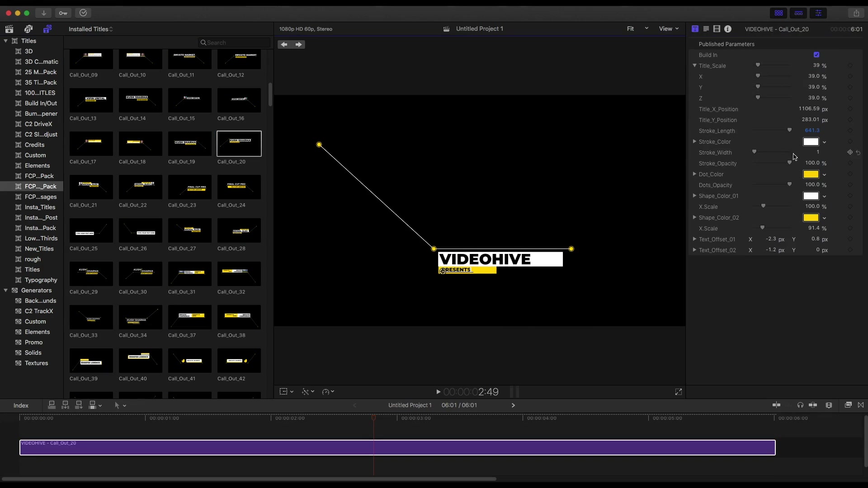Open the Transitions browser icon
Screen dimensions: 868x488
coord(861,405)
